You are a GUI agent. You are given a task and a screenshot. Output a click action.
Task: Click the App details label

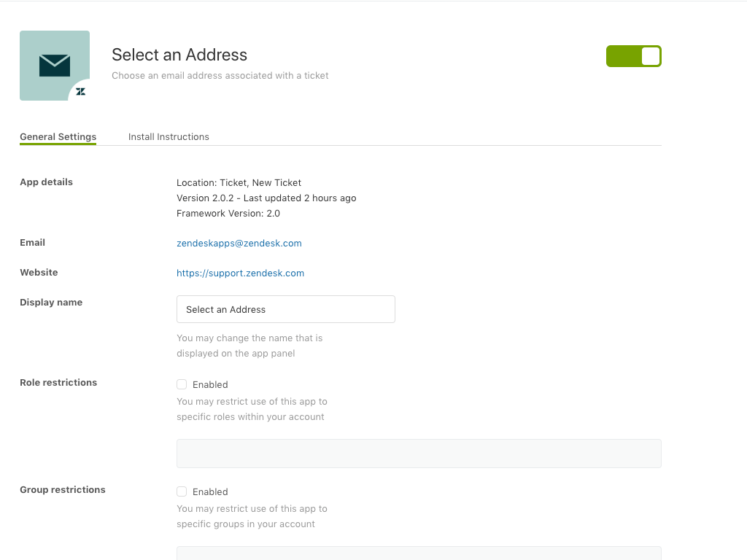[x=46, y=182]
